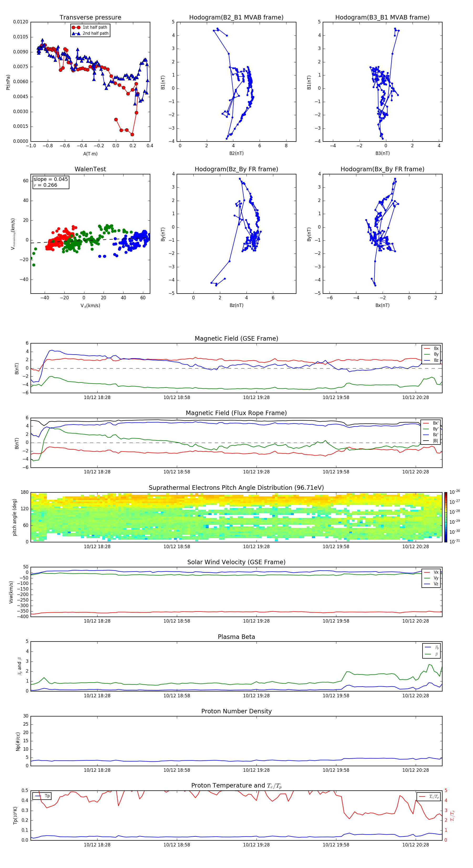Click the 'VA(km/s)' x-axis label
Screen dimensions: 473x868
pos(90,306)
